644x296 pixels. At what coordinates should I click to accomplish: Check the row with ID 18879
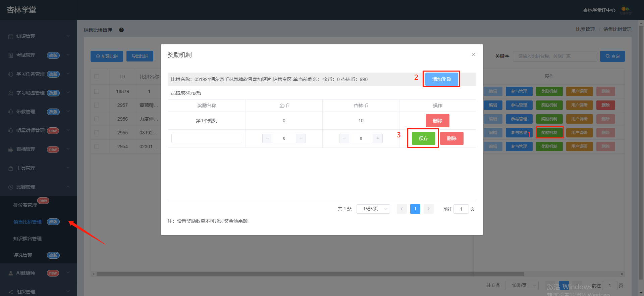point(97,91)
